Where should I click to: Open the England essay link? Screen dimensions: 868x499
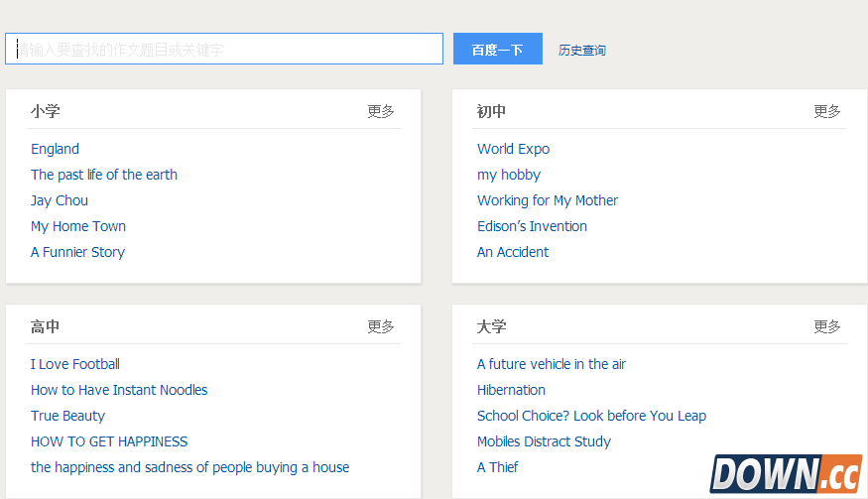pos(55,149)
